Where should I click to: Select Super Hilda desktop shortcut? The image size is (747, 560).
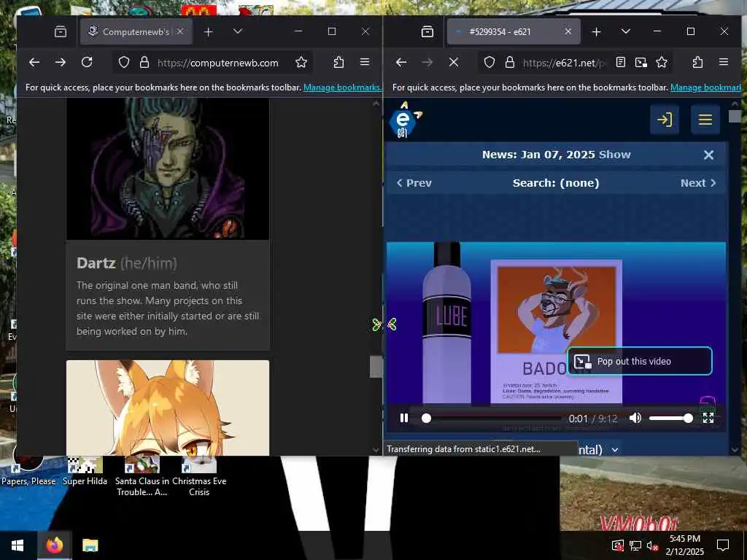click(85, 472)
